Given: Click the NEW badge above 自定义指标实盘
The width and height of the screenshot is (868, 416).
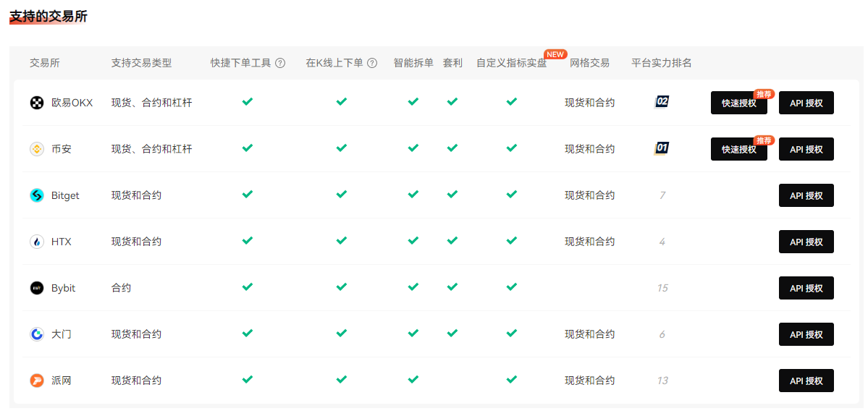Looking at the screenshot, I should click(555, 54).
